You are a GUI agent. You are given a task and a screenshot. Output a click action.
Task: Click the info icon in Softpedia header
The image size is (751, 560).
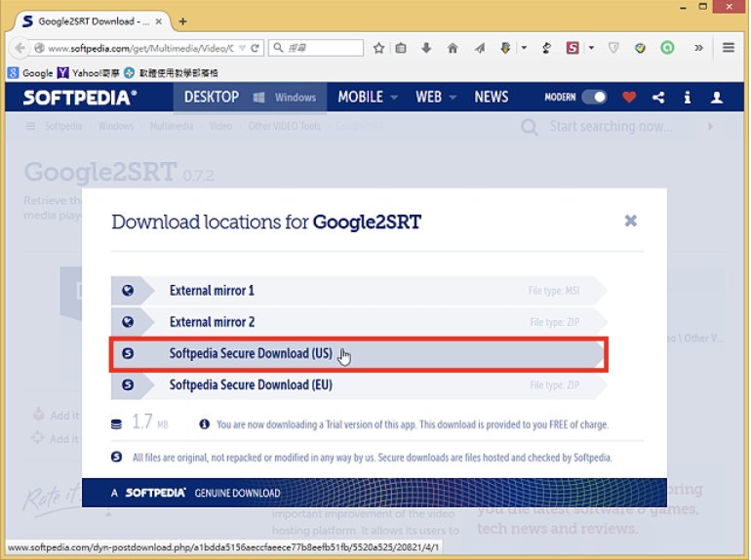[688, 98]
